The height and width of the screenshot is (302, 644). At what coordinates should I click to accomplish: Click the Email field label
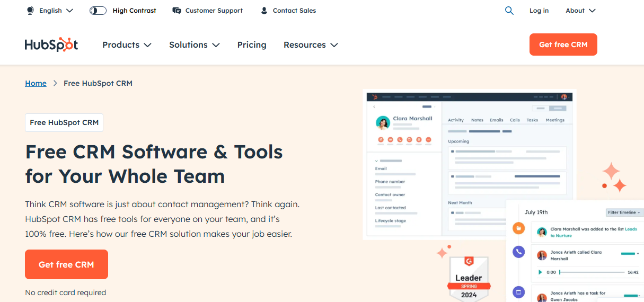pos(381,168)
